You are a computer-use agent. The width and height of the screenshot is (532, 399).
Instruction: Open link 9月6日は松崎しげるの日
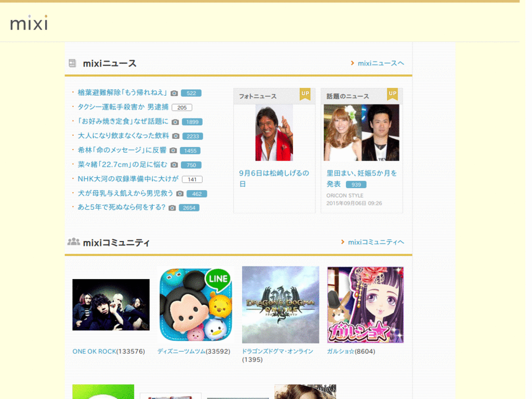(x=274, y=179)
